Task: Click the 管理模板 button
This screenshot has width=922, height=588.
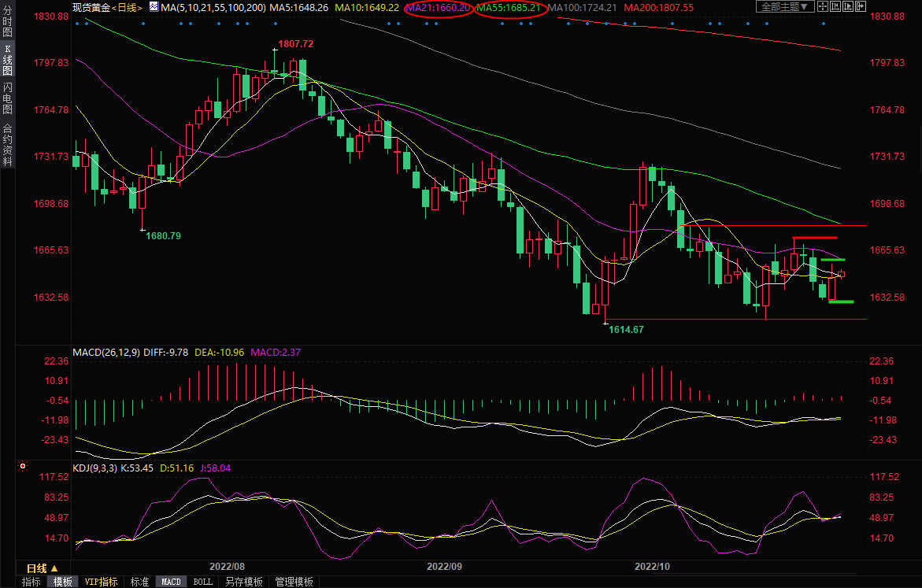Action: [294, 582]
